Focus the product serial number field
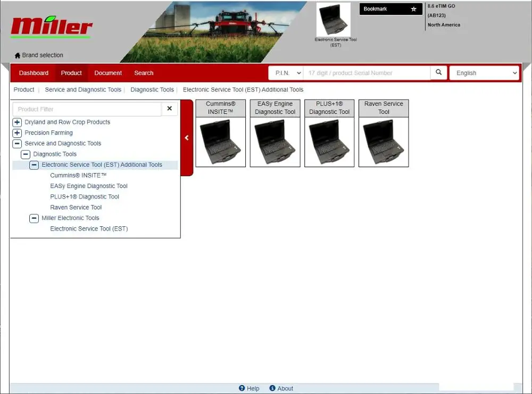The height and width of the screenshot is (394, 532). (367, 73)
